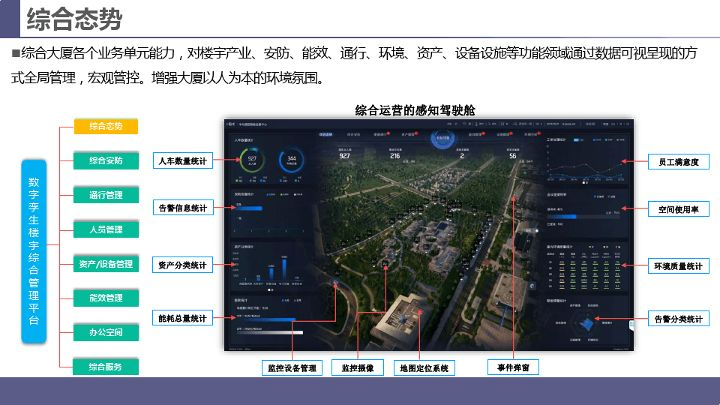The width and height of the screenshot is (720, 405).
Task: Click the 56 statistic above the map
Action: (x=513, y=156)
